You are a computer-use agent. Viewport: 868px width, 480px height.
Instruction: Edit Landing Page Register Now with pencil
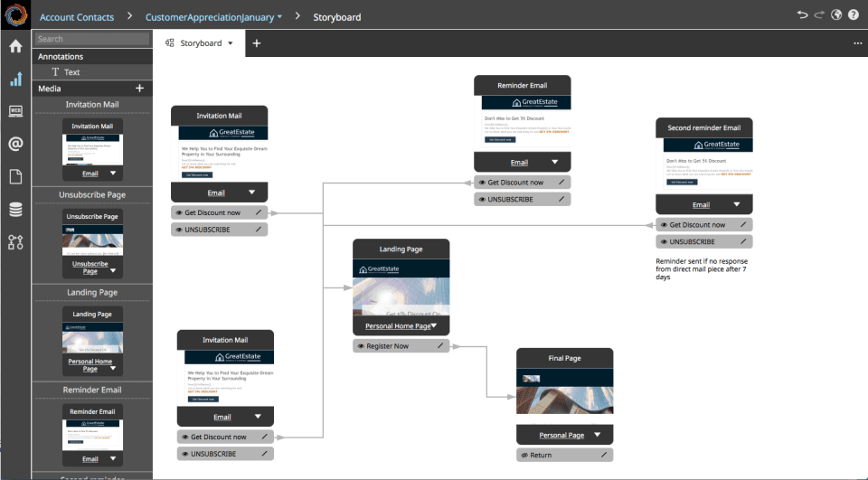(x=440, y=346)
